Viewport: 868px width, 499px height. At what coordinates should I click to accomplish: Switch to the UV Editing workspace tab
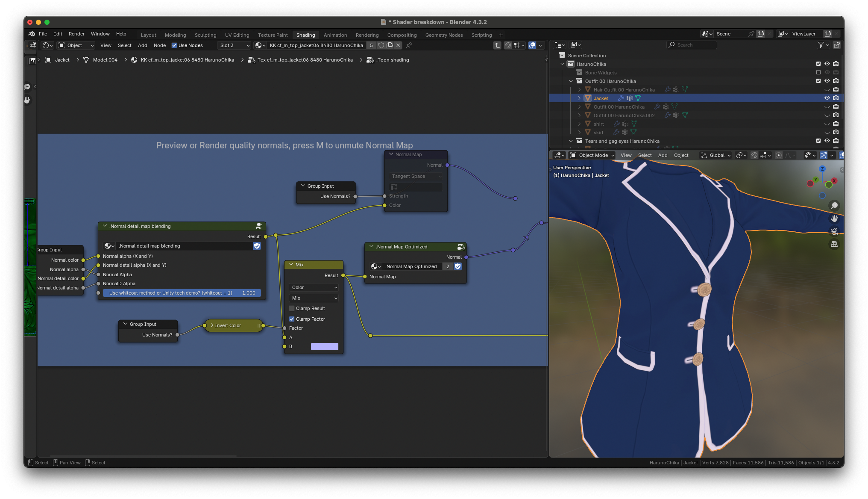(x=237, y=35)
